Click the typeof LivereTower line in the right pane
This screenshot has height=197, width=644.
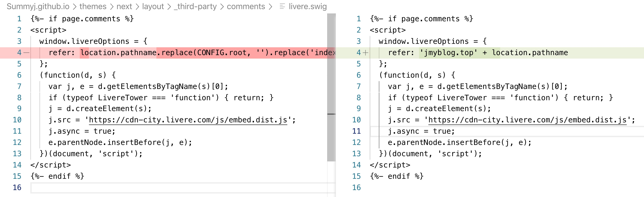[501, 98]
